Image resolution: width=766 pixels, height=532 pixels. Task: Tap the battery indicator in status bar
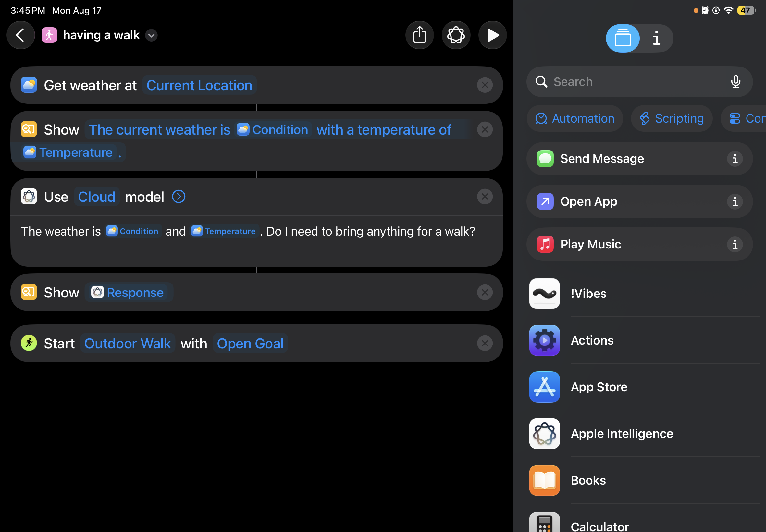coord(746,10)
